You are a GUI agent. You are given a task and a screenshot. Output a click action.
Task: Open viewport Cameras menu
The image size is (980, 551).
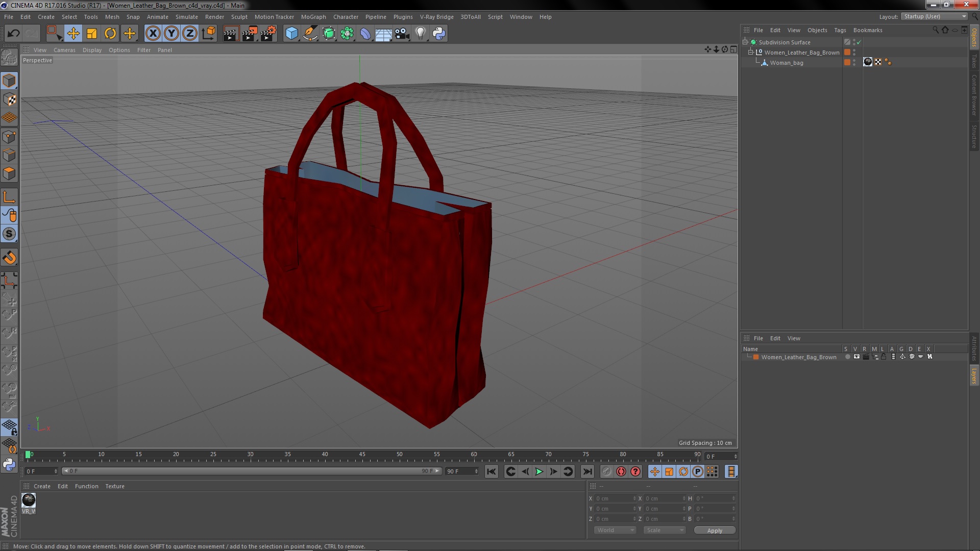(x=64, y=50)
